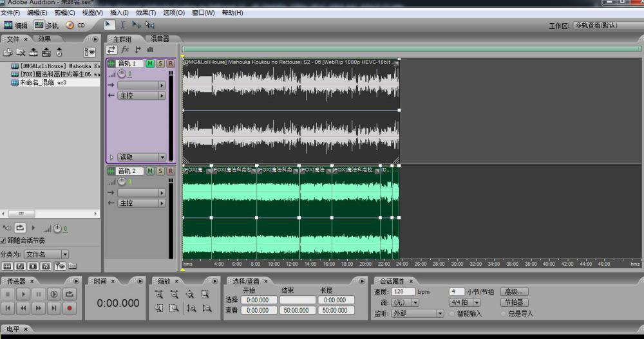Screen dimensions: 644x339
Task: Open the 效果(T) menu
Action: [x=146, y=13]
